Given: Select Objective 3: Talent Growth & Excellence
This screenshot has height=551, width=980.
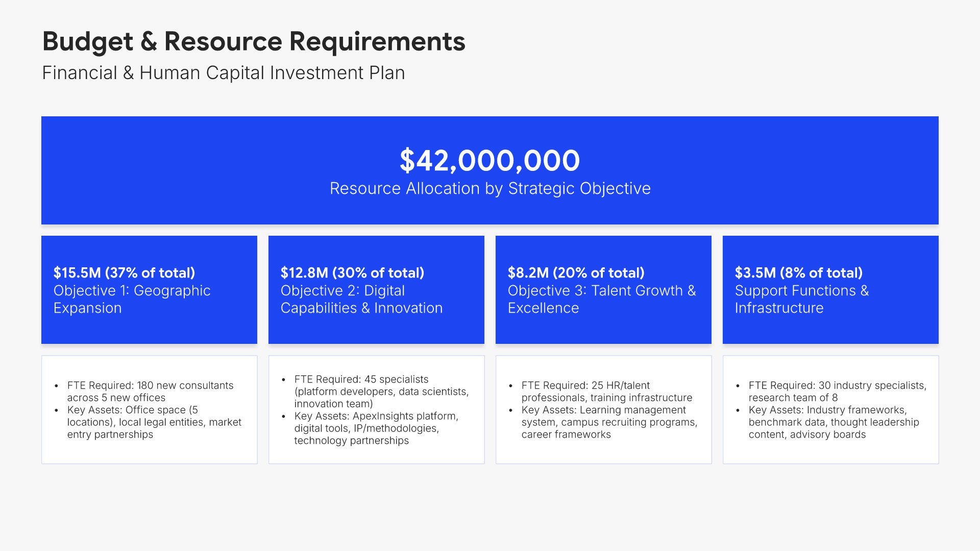Looking at the screenshot, I should pyautogui.click(x=601, y=299).
